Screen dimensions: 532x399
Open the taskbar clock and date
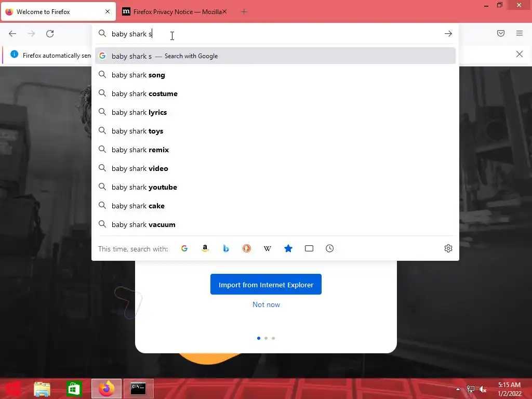click(x=509, y=389)
